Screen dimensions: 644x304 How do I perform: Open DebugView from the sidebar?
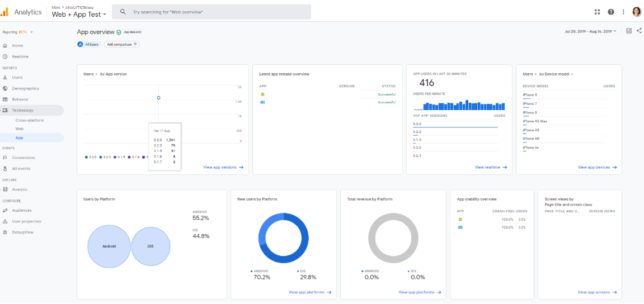[x=22, y=232]
